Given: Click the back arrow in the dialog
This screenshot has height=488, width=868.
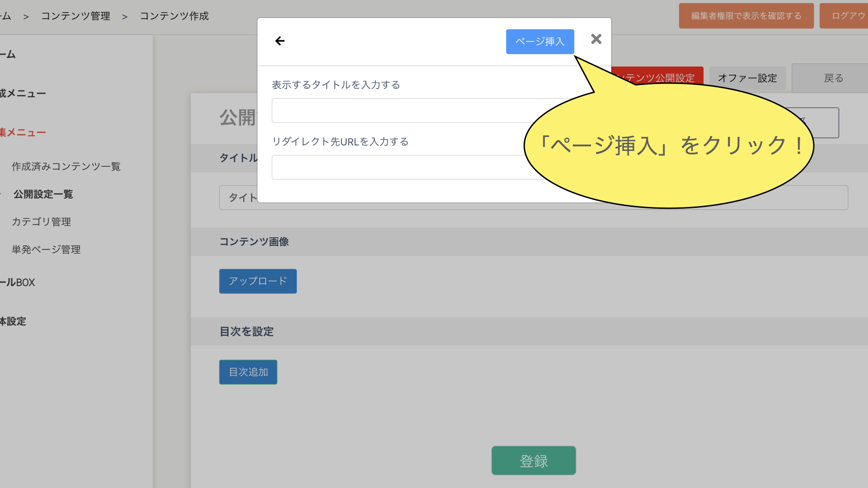Looking at the screenshot, I should [280, 41].
